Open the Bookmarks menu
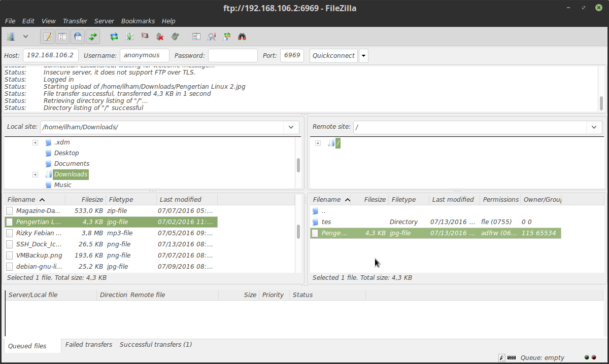Screen dimensions: 609x364 (x=138, y=21)
